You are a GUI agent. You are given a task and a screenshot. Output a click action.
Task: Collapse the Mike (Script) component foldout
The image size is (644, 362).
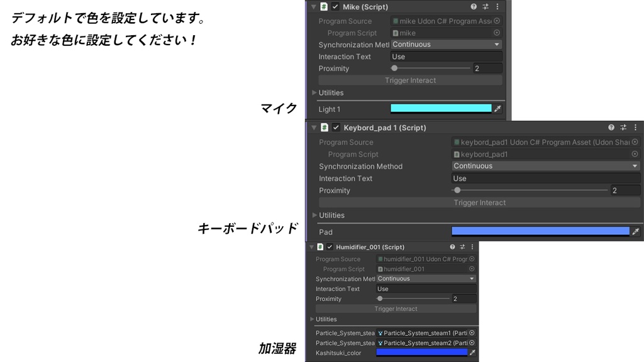click(313, 7)
